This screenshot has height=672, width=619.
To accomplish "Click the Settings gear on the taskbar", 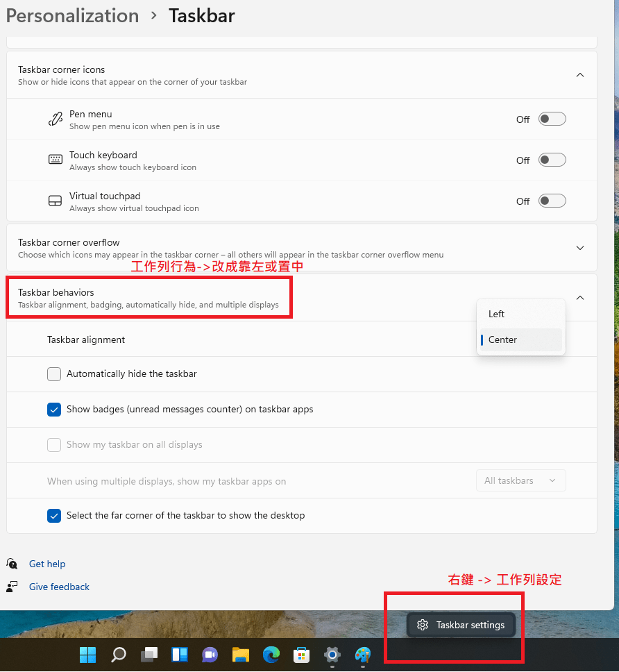I will tap(332, 654).
